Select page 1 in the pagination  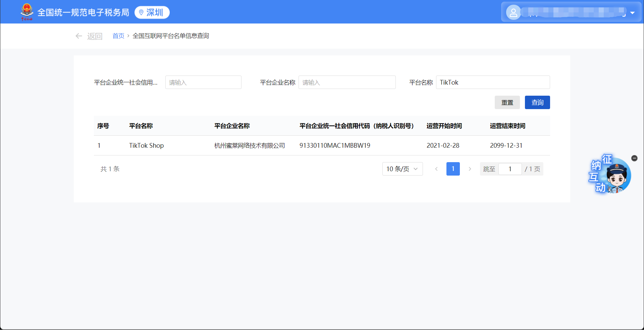pos(453,169)
